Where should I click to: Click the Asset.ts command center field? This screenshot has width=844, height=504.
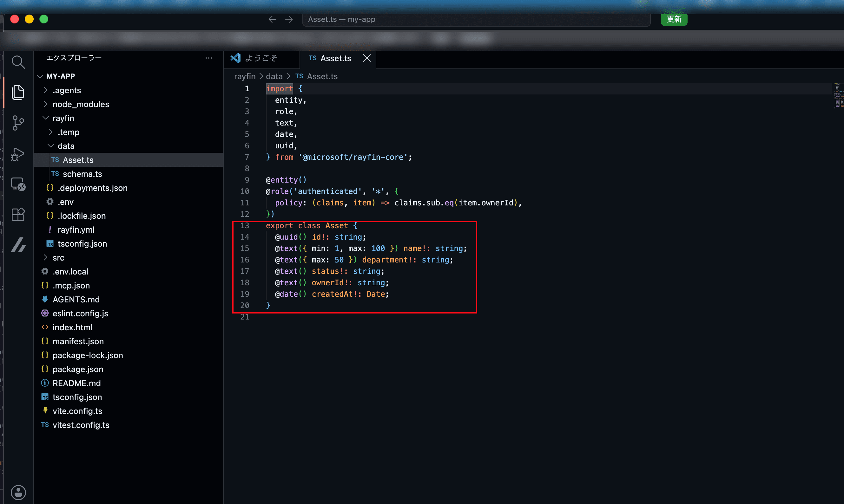coord(476,19)
